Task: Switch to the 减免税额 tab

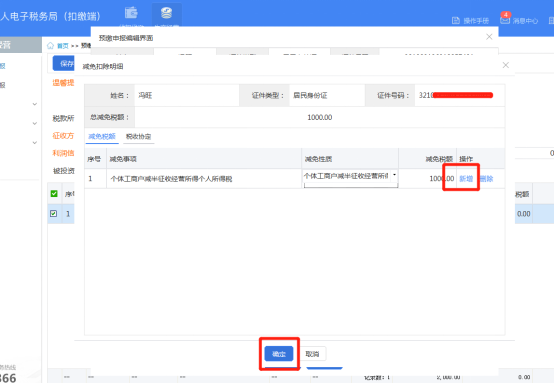Action: point(102,136)
